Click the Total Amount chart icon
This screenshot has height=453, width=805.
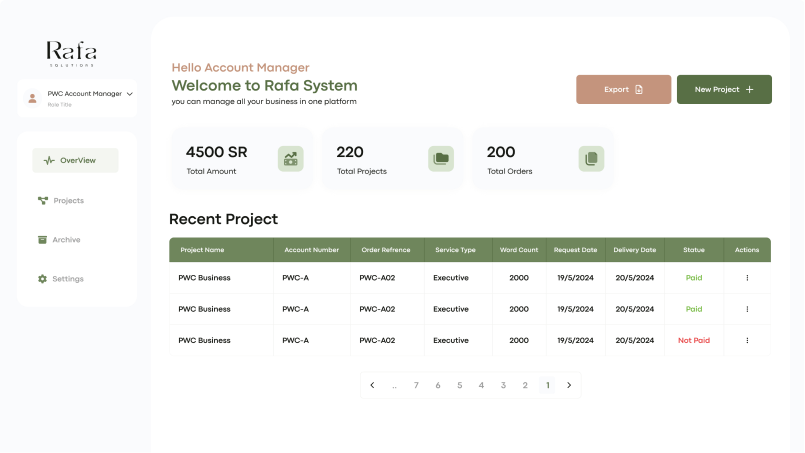click(291, 158)
